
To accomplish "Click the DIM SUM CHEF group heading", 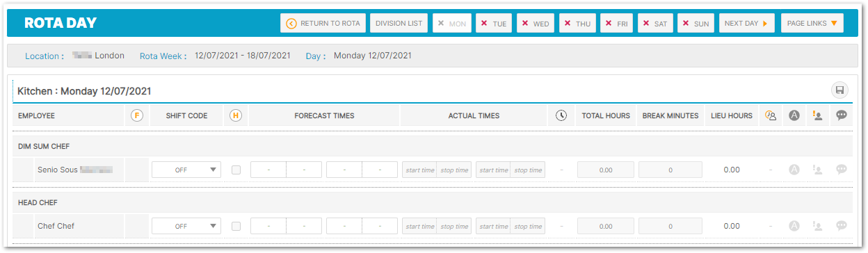I will pyautogui.click(x=44, y=146).
